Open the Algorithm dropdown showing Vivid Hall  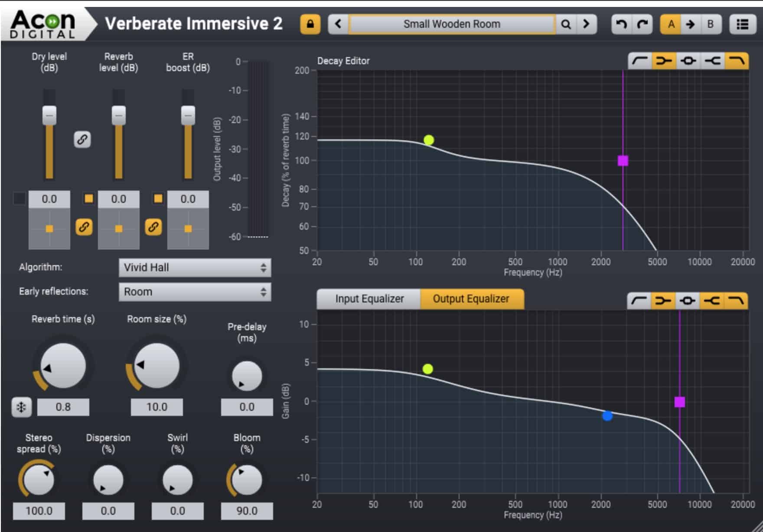click(x=194, y=268)
